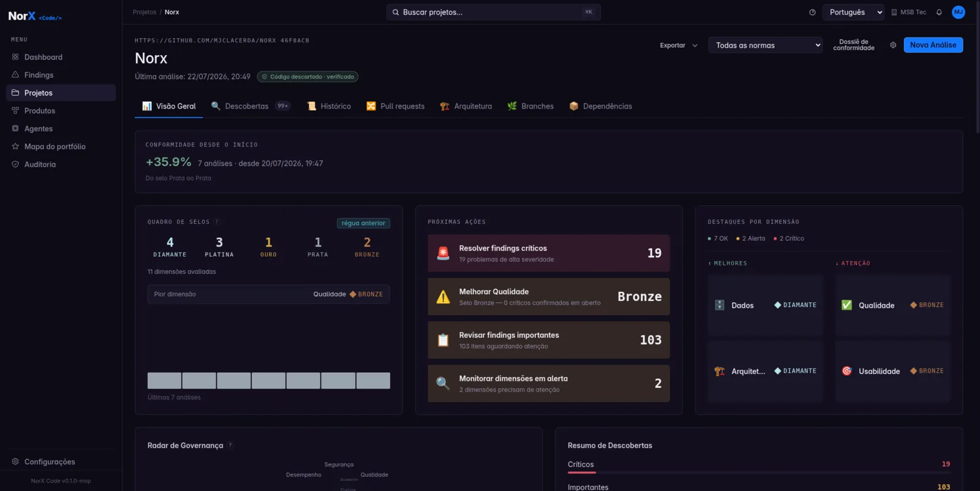The width and height of the screenshot is (980, 491).
Task: Click the Pior dimensão Qualidade row
Action: [x=268, y=294]
